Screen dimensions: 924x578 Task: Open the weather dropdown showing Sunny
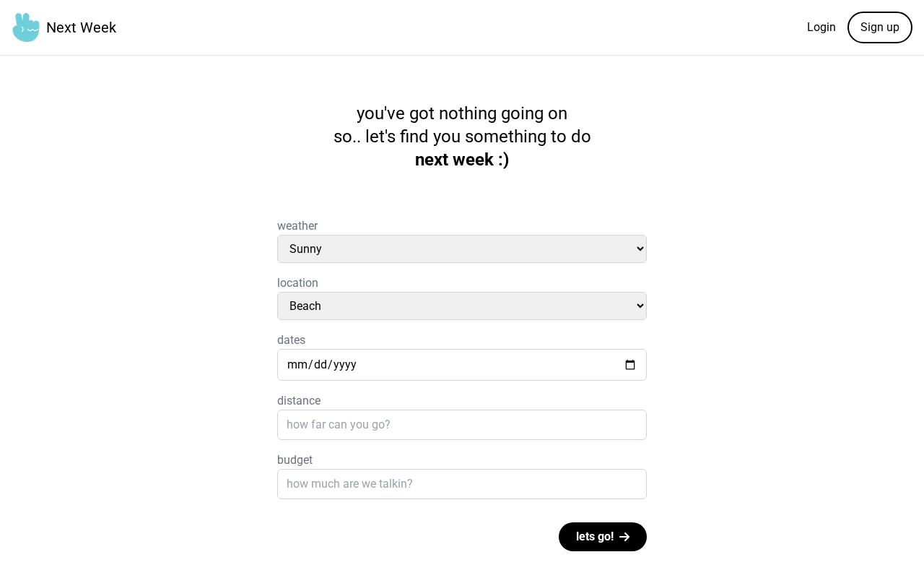[462, 249]
